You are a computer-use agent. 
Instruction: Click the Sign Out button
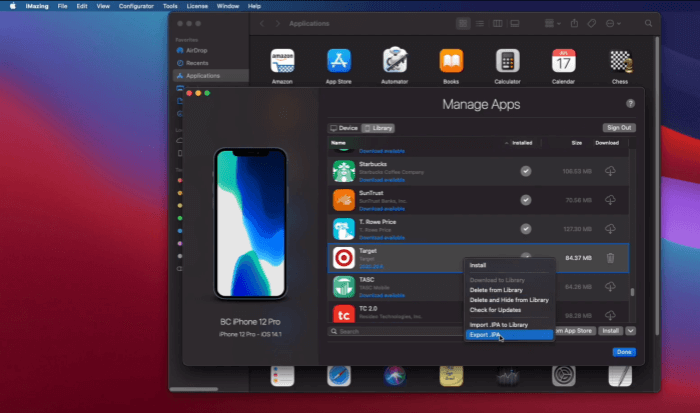pos(619,128)
